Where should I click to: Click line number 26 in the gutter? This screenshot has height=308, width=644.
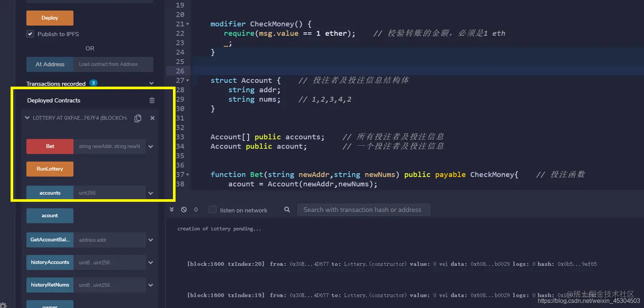pos(180,71)
